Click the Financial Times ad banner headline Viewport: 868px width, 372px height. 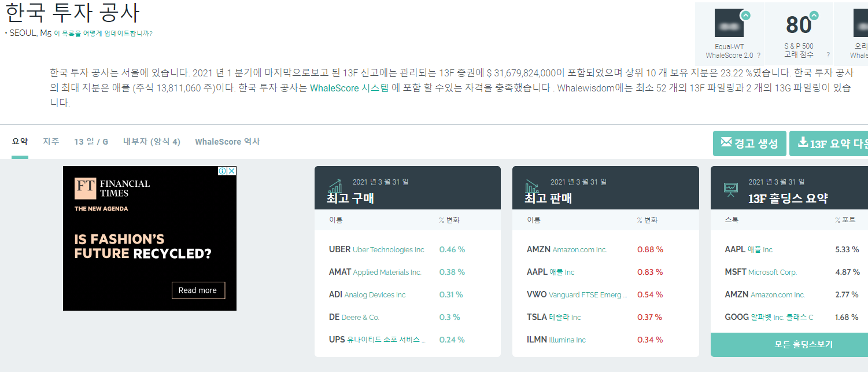pos(143,246)
